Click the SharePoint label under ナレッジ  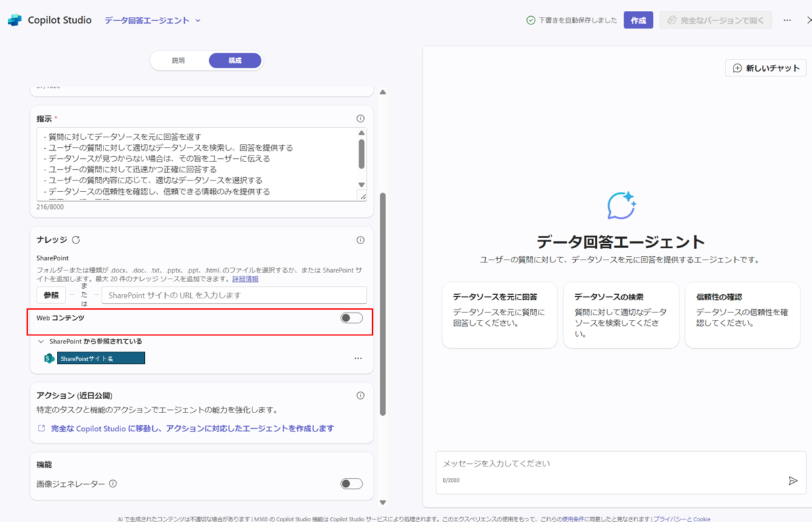pyautogui.click(x=53, y=258)
